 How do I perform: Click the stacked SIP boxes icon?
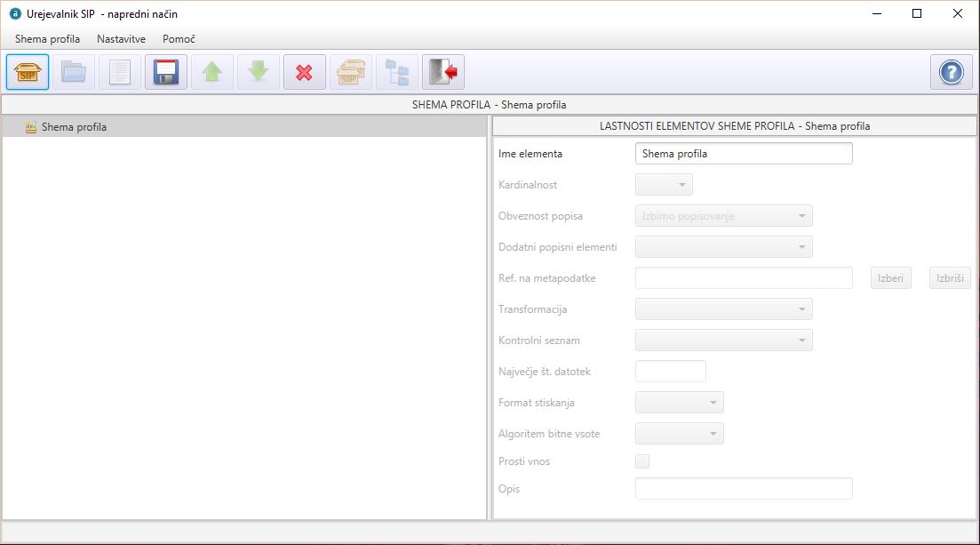[x=351, y=72]
